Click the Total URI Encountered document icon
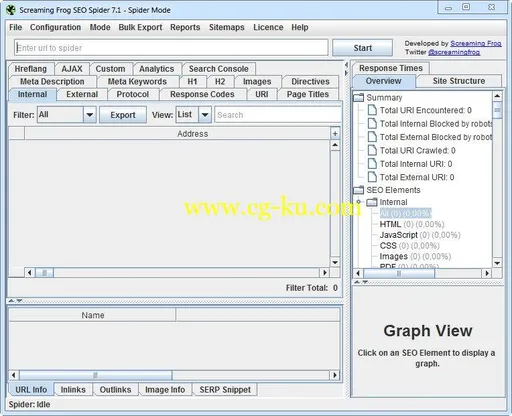This screenshot has height=416, width=512. point(372,110)
